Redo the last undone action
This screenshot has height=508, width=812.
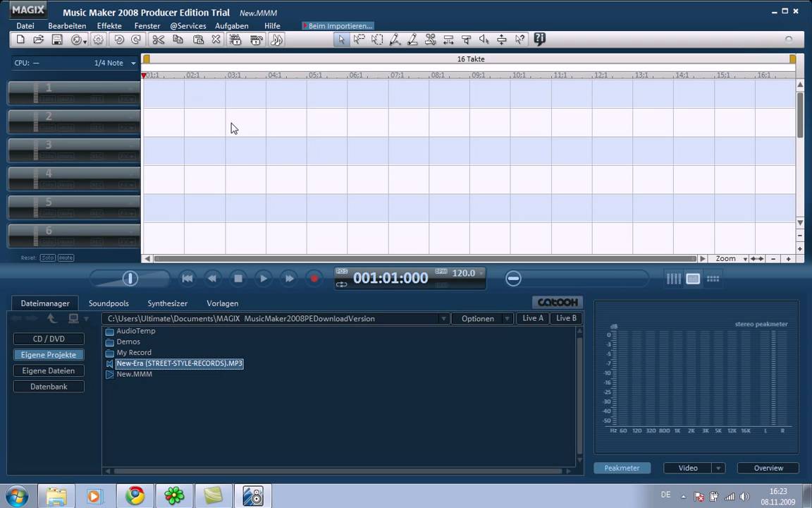click(136, 40)
